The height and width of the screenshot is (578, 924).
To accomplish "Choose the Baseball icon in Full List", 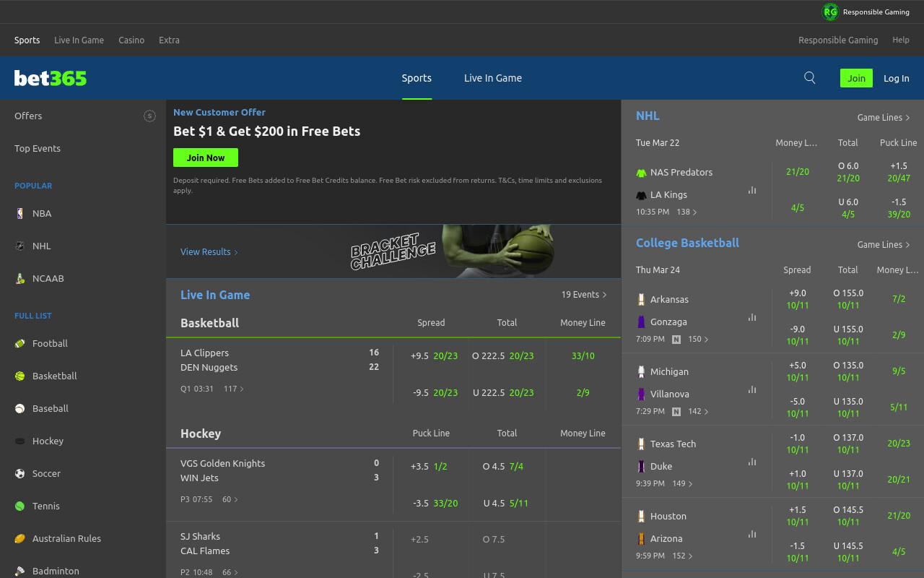I will [x=20, y=408].
